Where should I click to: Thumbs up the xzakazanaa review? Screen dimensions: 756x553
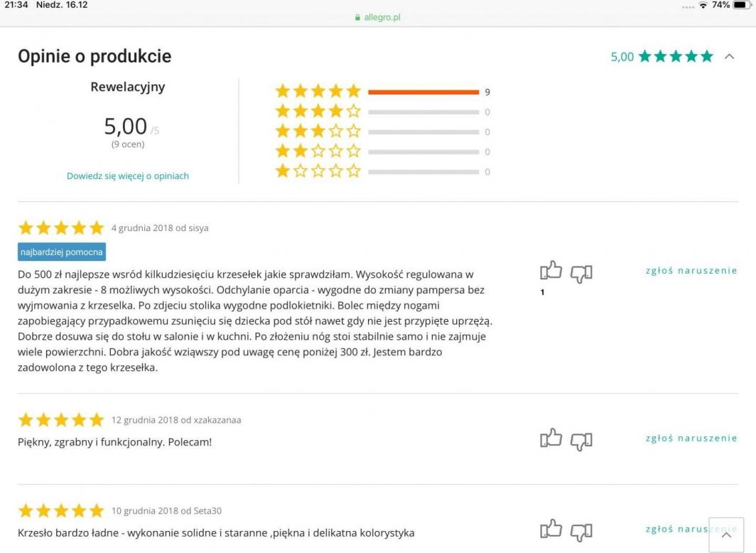[551, 439]
